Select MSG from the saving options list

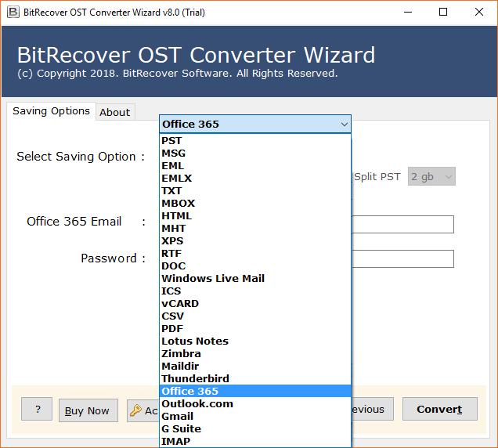255,154
